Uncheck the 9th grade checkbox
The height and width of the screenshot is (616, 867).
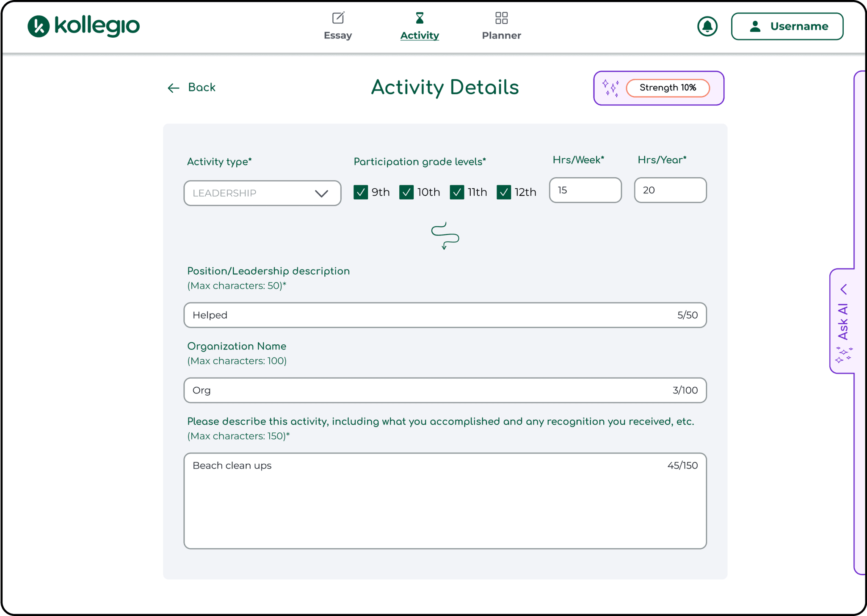click(361, 192)
